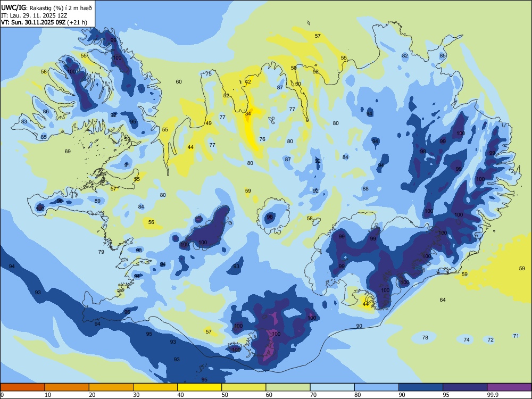532x399 pixels.
Task: Click the humidity value '91'
Action: (127, 165)
